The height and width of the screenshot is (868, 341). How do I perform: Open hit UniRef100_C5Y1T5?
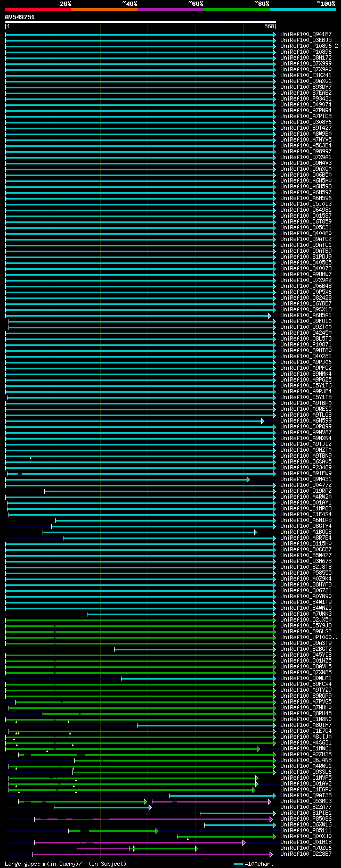(306, 397)
